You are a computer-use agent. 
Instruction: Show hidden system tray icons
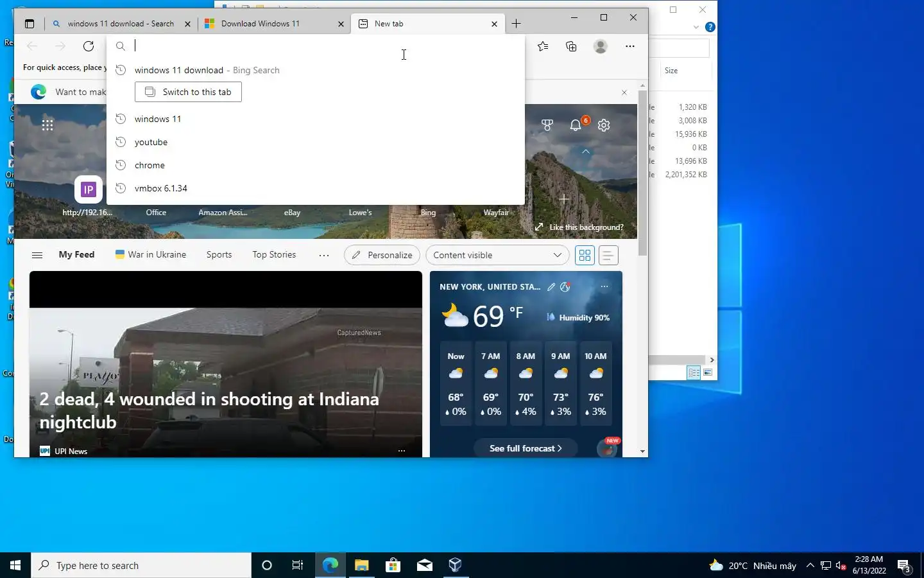(810, 565)
